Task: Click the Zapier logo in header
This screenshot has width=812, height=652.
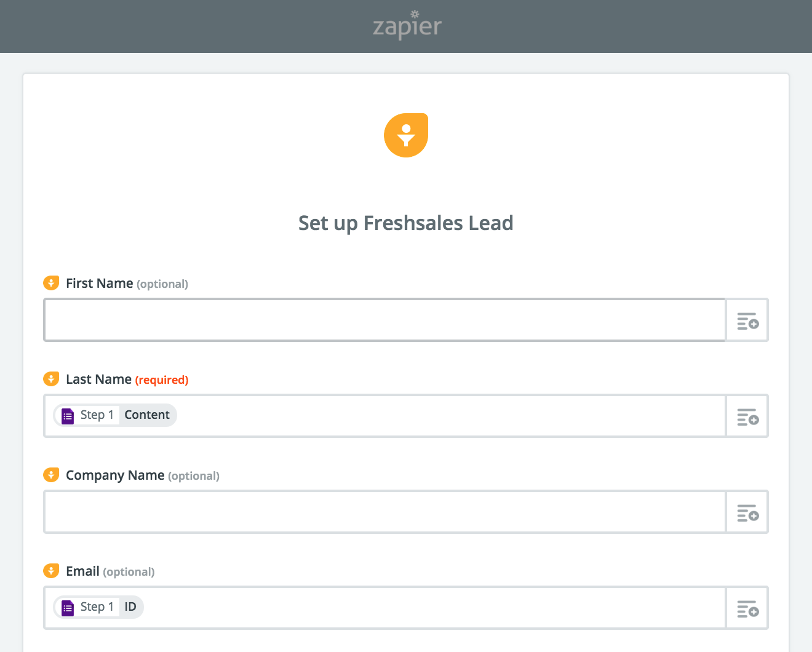Action: pos(407,26)
